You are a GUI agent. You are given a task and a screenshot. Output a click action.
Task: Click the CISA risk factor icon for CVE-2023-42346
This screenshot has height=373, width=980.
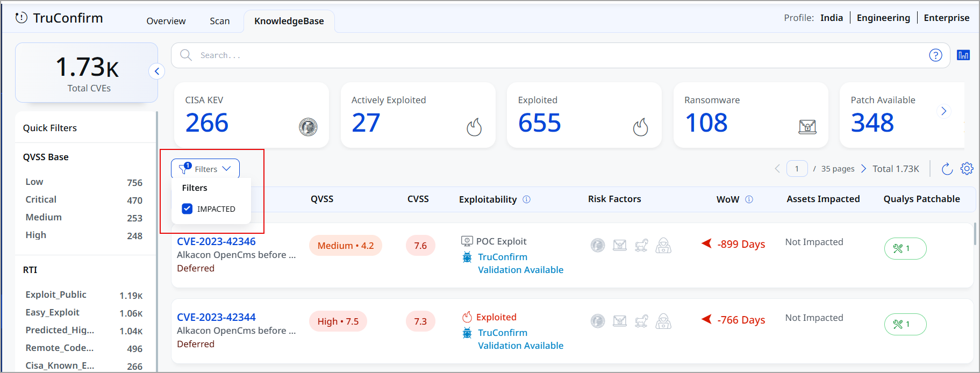[x=598, y=246]
